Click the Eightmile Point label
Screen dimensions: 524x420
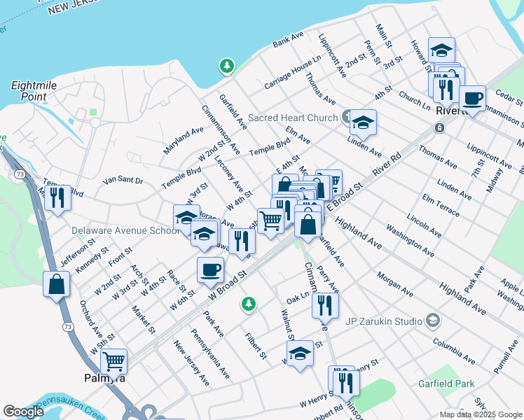(x=34, y=91)
